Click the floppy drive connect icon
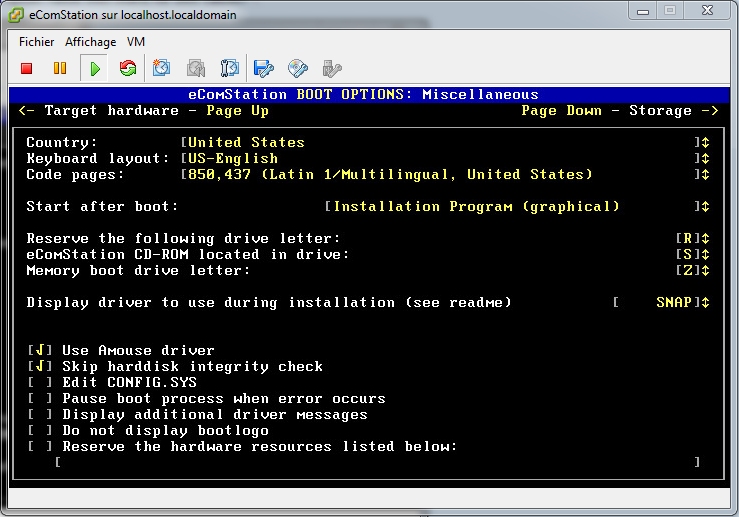The width and height of the screenshot is (739, 517). 264,69
